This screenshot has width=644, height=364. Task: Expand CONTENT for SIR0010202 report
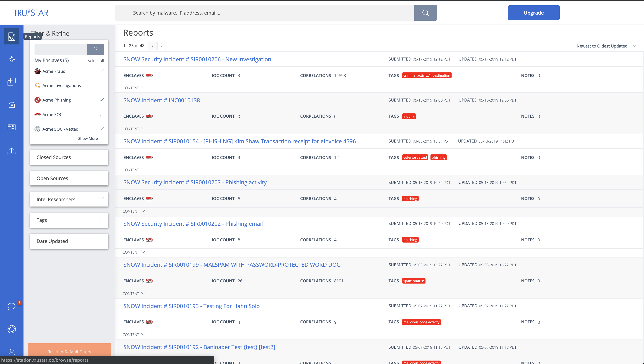pyautogui.click(x=134, y=252)
